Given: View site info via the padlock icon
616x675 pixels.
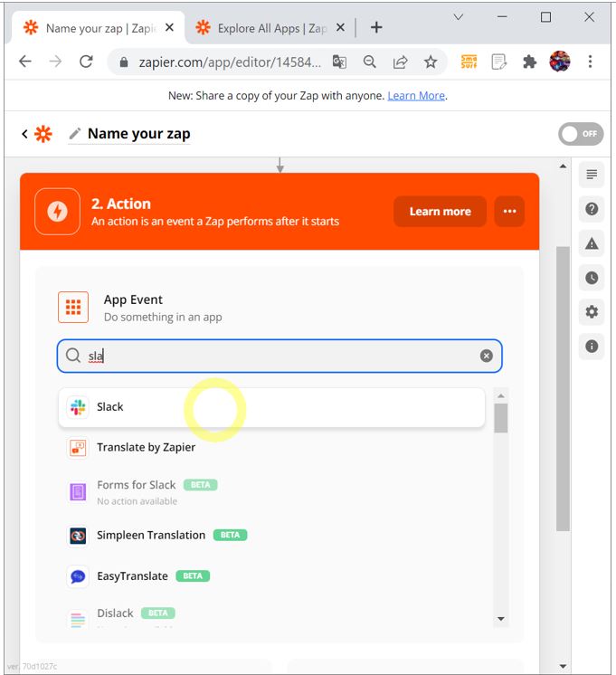Looking at the screenshot, I should [124, 62].
